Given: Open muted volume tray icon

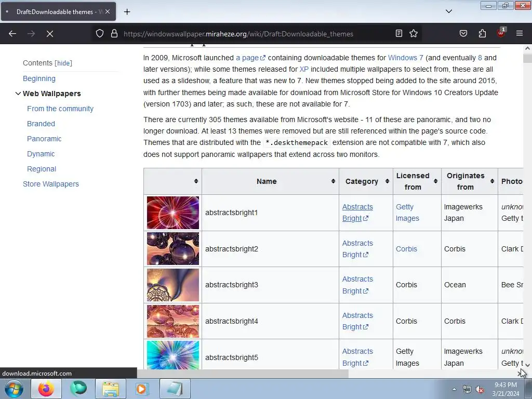Looking at the screenshot, I should (480, 390).
